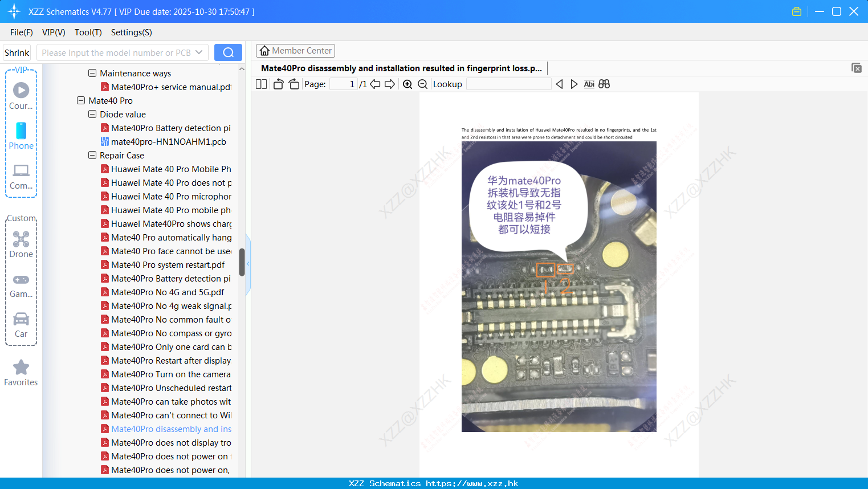Open Mate40 Pro automatically hang file
This screenshot has width=868, height=489.
(166, 237)
